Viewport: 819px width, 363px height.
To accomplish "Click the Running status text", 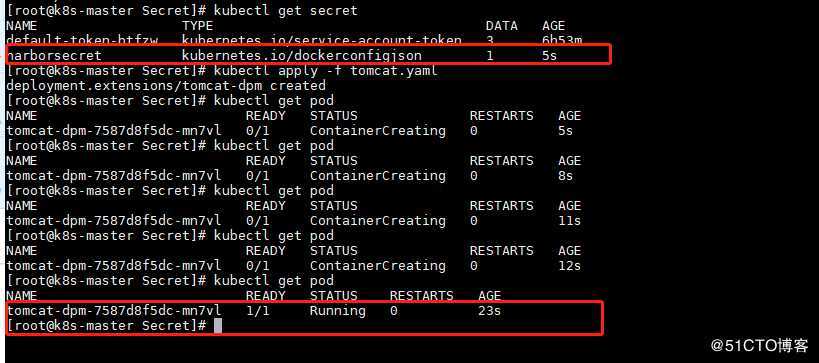I will coord(337,311).
